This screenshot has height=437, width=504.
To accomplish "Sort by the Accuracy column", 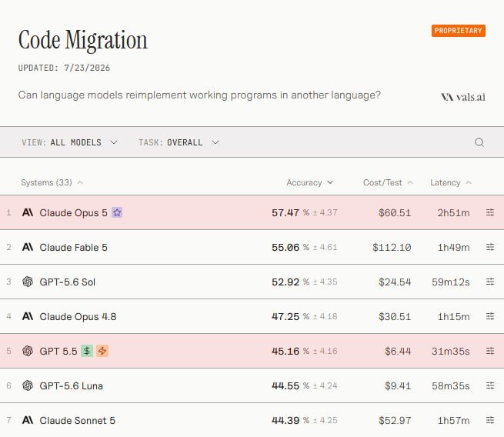I will tap(309, 182).
